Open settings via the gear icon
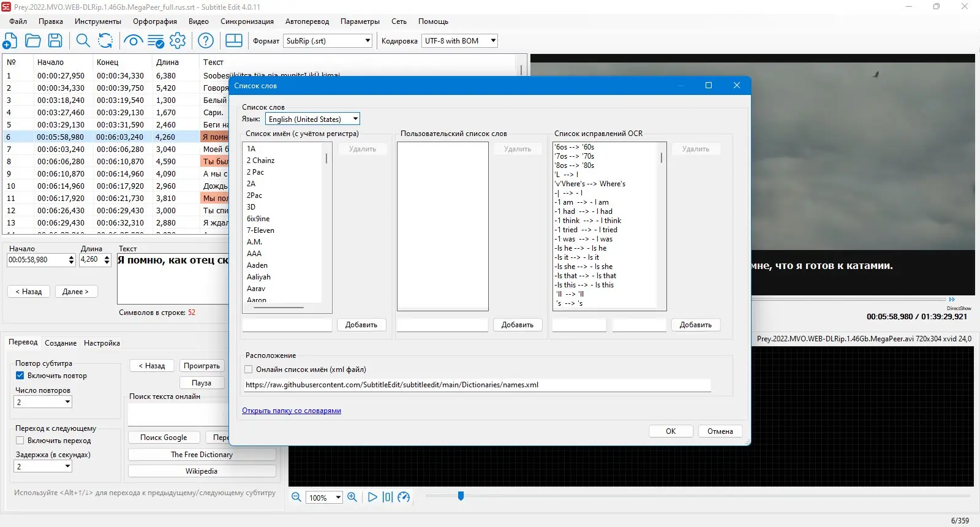This screenshot has width=980, height=527. 178,41
